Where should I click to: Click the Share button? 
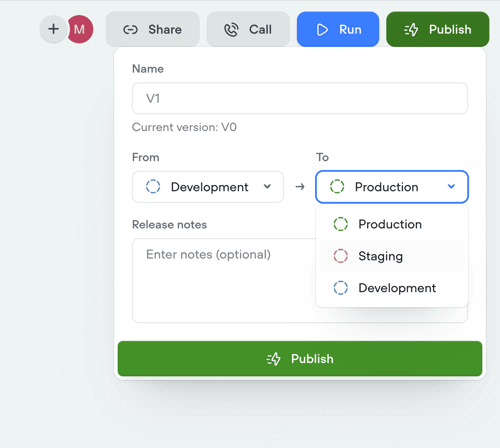click(x=152, y=29)
